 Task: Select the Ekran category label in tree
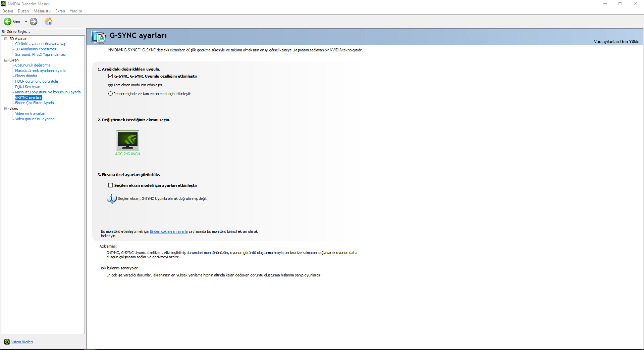click(14, 60)
